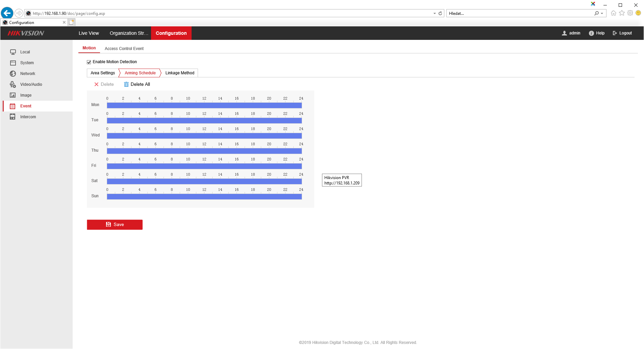Click the Logout icon
Viewport: 644px width, 349px height.
[x=615, y=33]
